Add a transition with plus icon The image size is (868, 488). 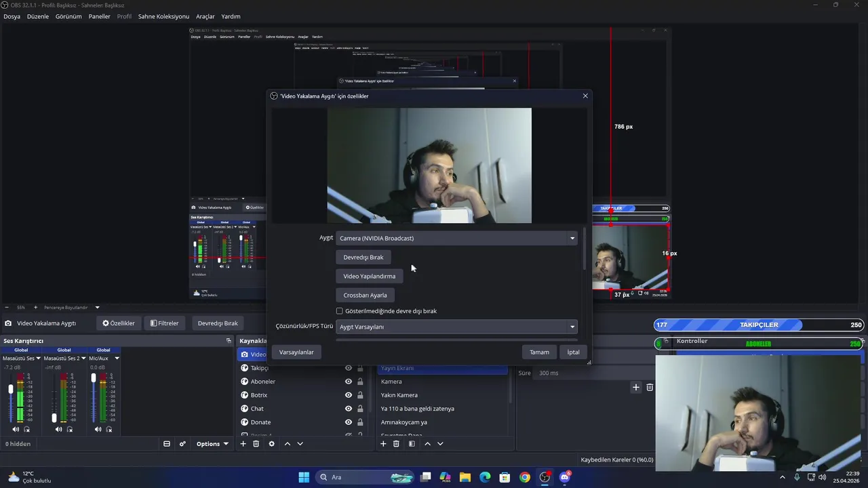[635, 387]
